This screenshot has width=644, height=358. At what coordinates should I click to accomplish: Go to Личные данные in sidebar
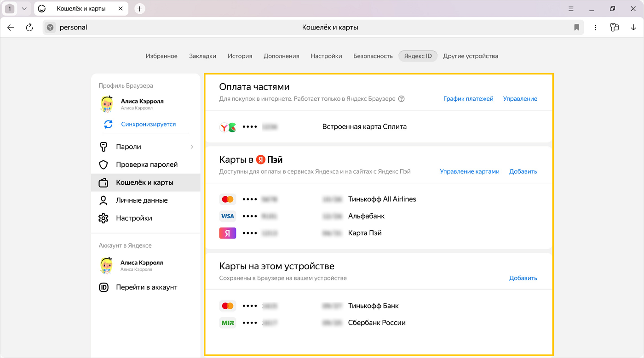click(141, 200)
